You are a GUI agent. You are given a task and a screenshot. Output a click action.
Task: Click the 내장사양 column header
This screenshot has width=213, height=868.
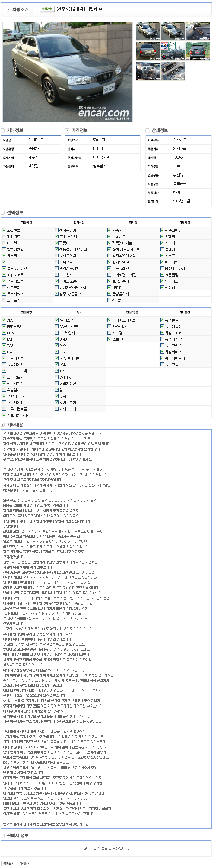(x=132, y=223)
